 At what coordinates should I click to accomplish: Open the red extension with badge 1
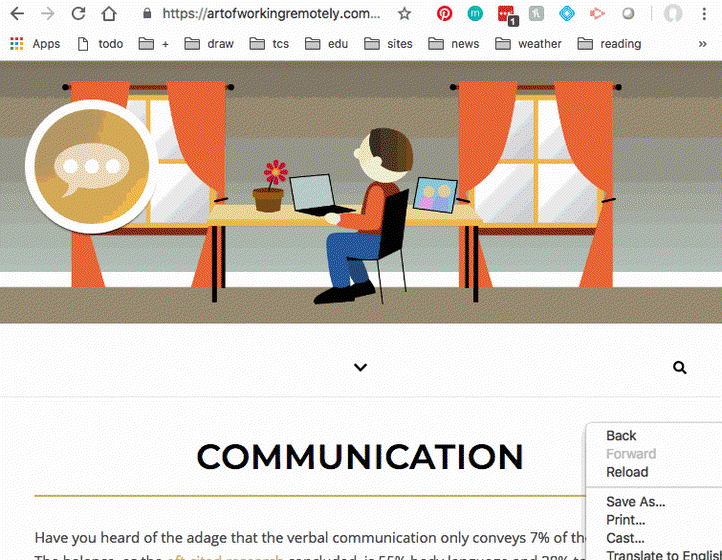507,15
